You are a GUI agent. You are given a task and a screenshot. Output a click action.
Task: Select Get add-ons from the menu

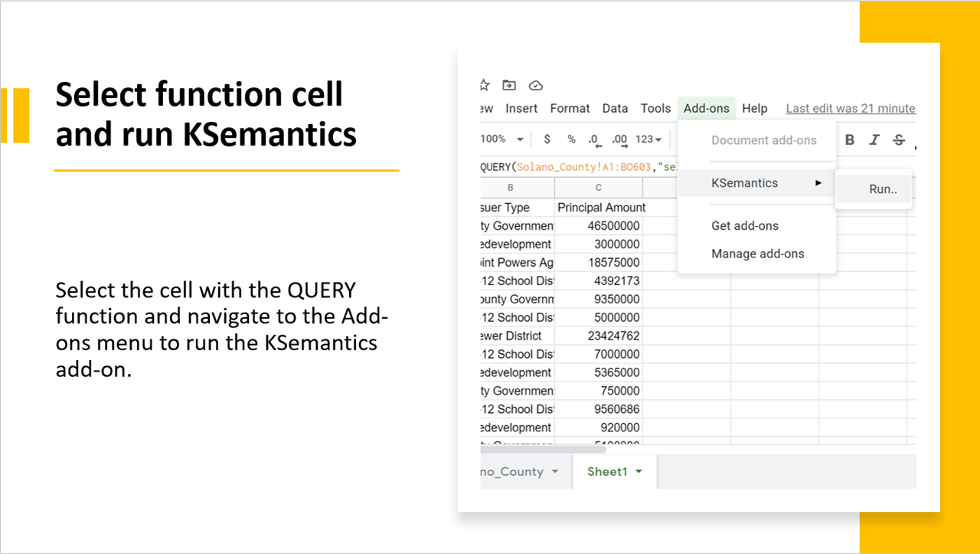(744, 225)
